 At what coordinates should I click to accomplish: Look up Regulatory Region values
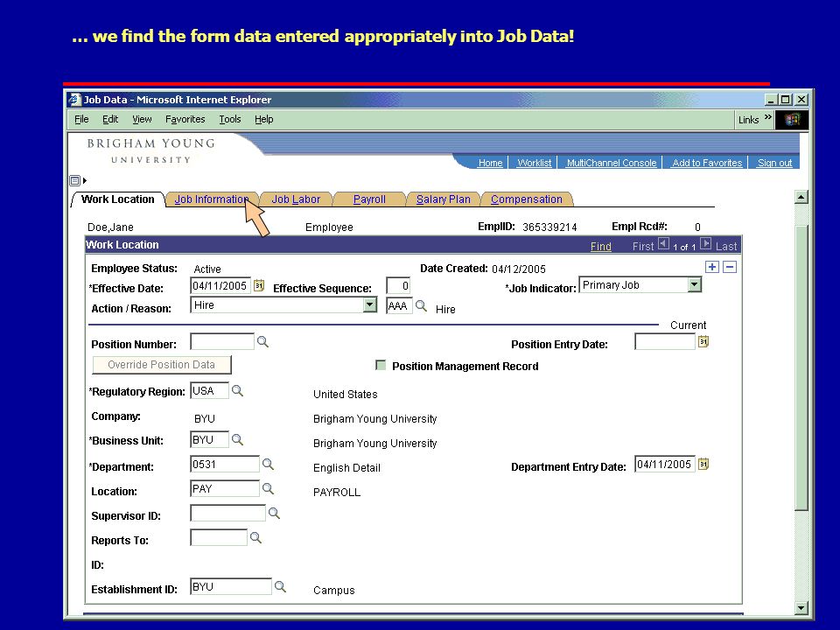[x=237, y=390]
